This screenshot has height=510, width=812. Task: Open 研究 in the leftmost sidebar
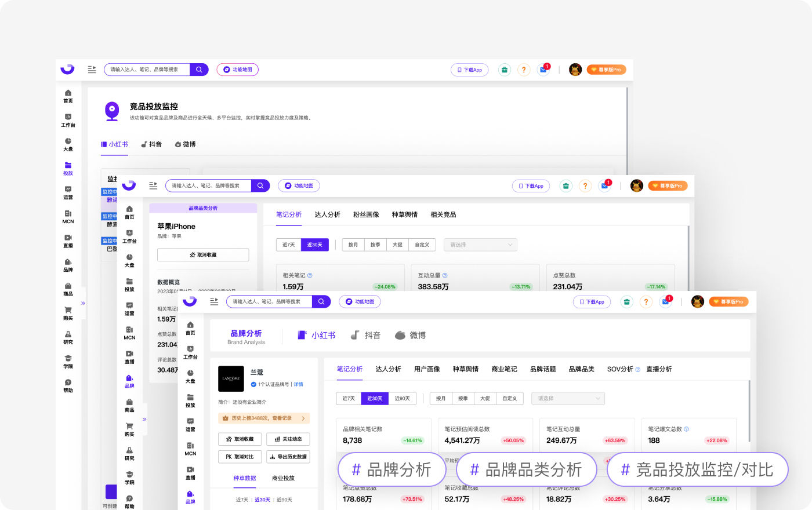(x=68, y=337)
